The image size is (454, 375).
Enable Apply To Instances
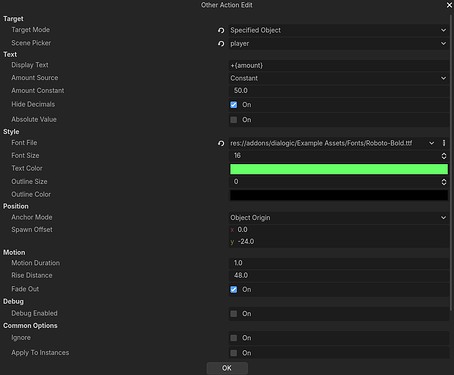tap(234, 353)
